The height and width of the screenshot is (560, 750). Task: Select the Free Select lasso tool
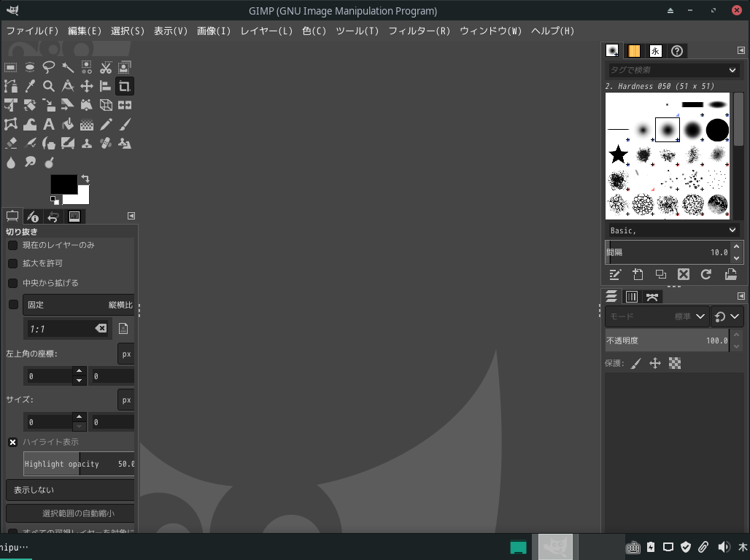[x=48, y=67]
